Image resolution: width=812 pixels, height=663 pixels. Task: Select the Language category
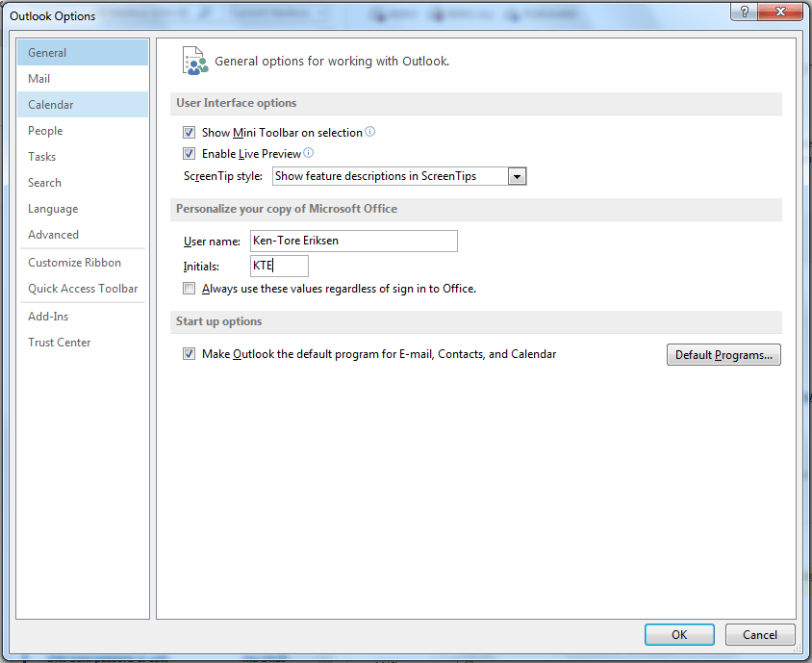[83, 209]
